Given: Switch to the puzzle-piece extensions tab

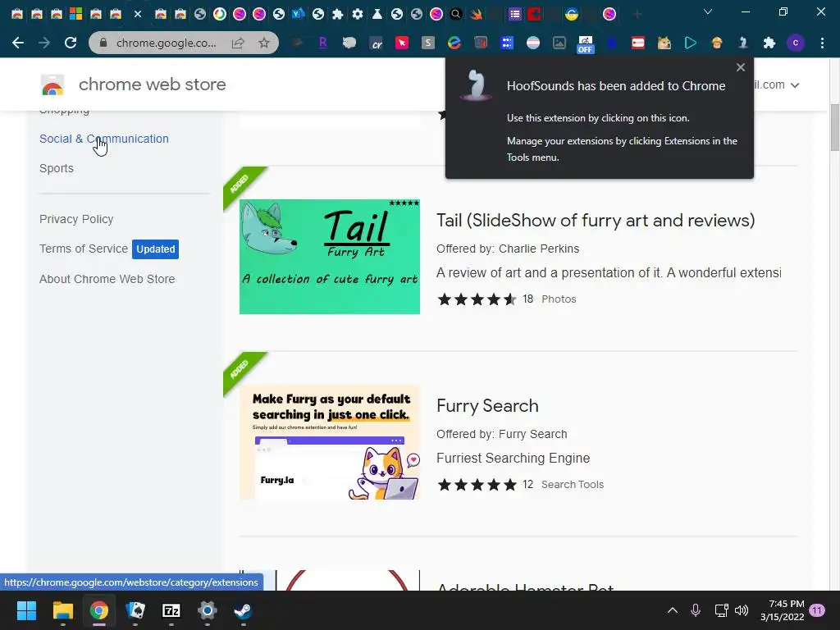Looking at the screenshot, I should click(337, 14).
